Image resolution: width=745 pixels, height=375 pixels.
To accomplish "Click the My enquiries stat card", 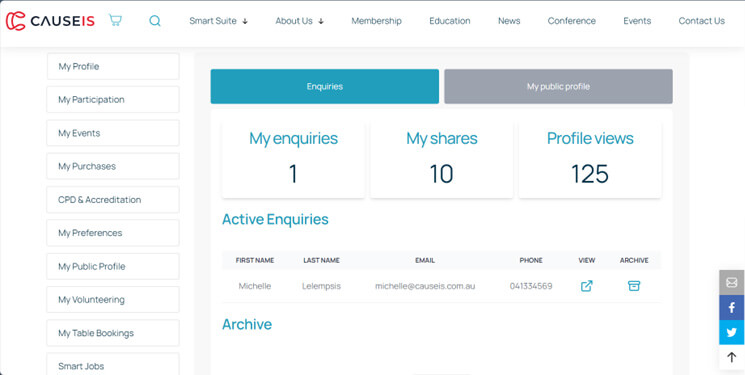I will 293,160.
